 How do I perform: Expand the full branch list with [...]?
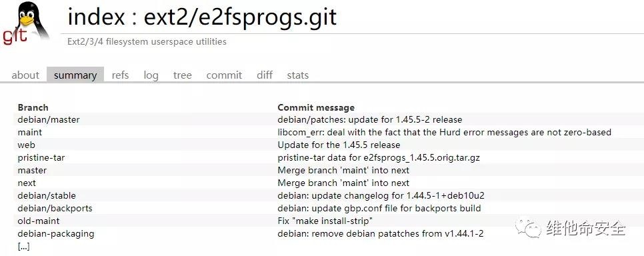click(23, 247)
